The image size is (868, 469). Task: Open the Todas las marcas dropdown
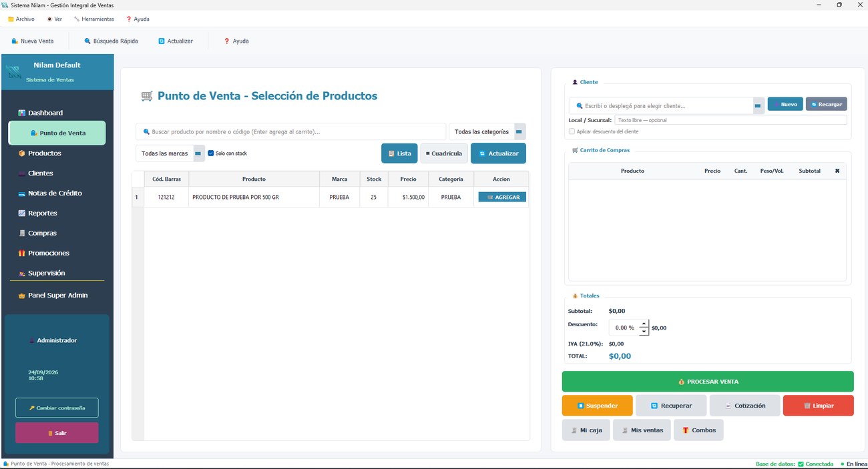coord(198,153)
